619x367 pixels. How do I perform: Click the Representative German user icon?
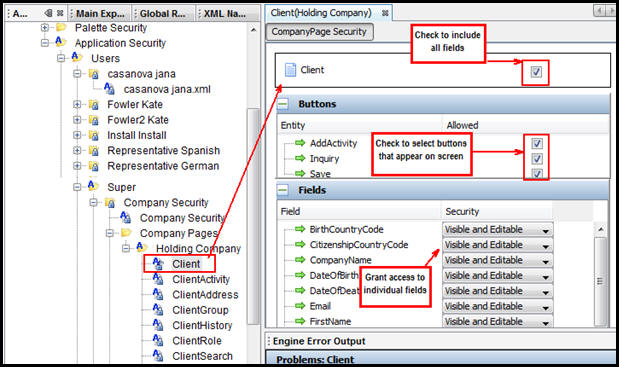click(x=94, y=166)
